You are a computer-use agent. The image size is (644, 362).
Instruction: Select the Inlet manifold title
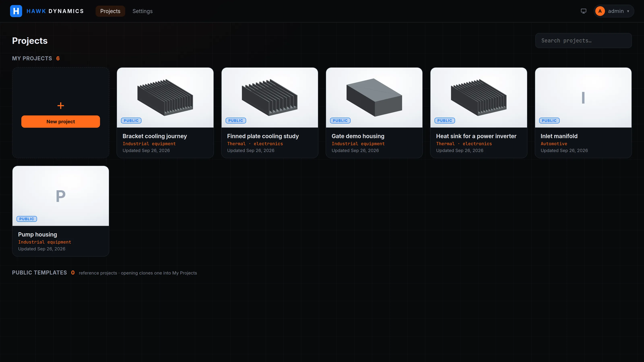click(x=559, y=136)
